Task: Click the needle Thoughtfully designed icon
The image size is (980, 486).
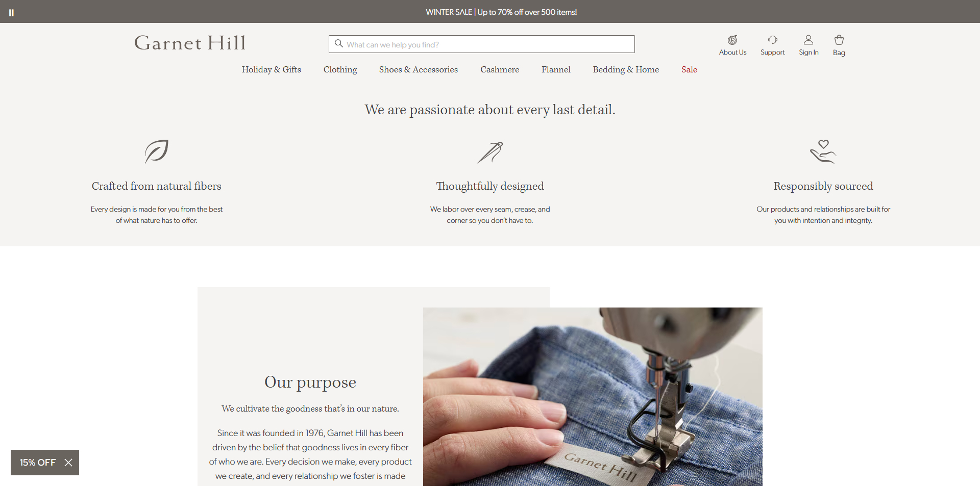Action: (490, 152)
